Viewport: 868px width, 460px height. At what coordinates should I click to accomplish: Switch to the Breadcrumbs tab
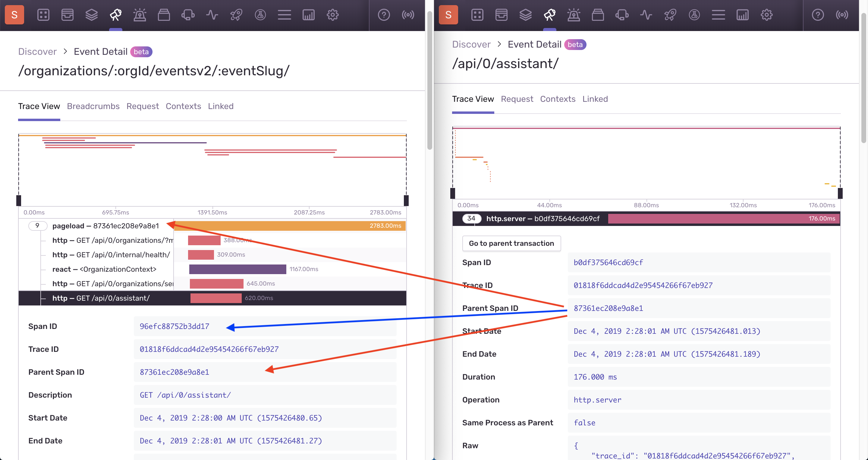tap(93, 106)
